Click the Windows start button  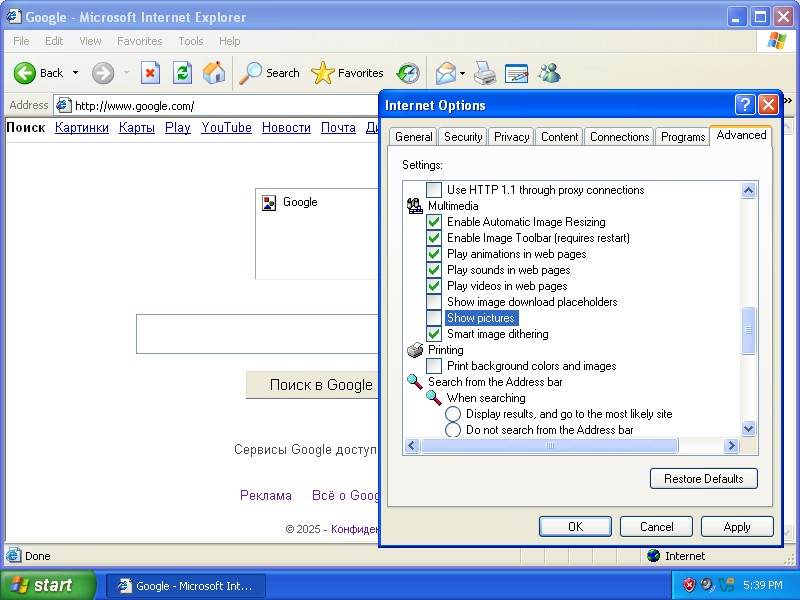pyautogui.click(x=48, y=585)
